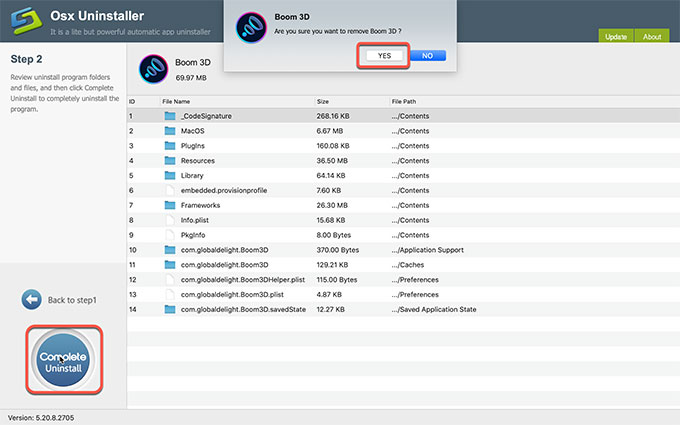Image resolution: width=680 pixels, height=425 pixels.
Task: Click the 8.00 Bytes size value
Action: 333,235
